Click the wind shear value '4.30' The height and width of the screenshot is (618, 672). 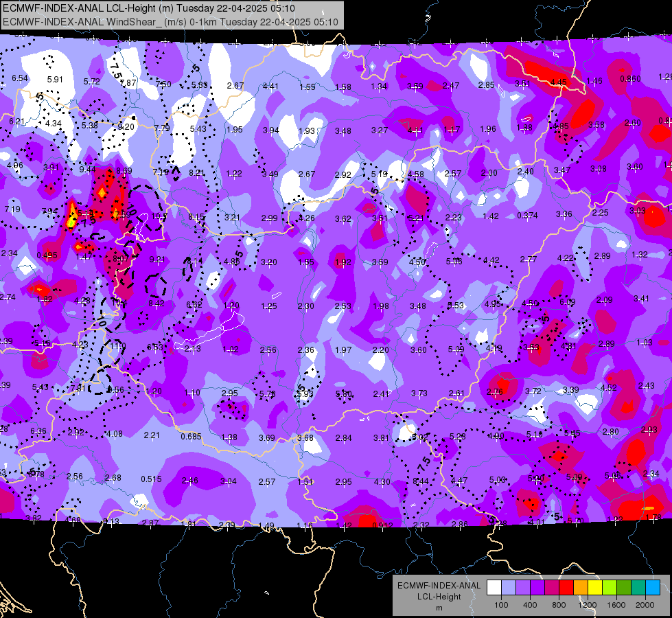click(x=382, y=482)
